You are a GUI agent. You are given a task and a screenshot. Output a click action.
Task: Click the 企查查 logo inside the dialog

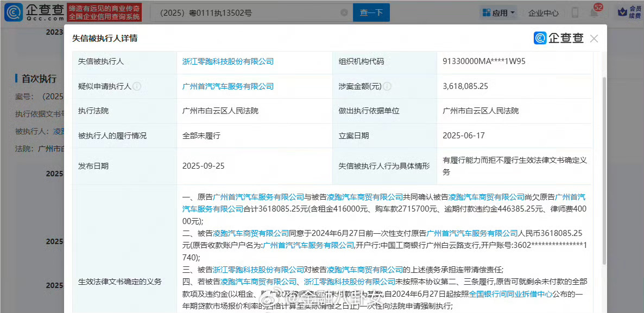(559, 38)
